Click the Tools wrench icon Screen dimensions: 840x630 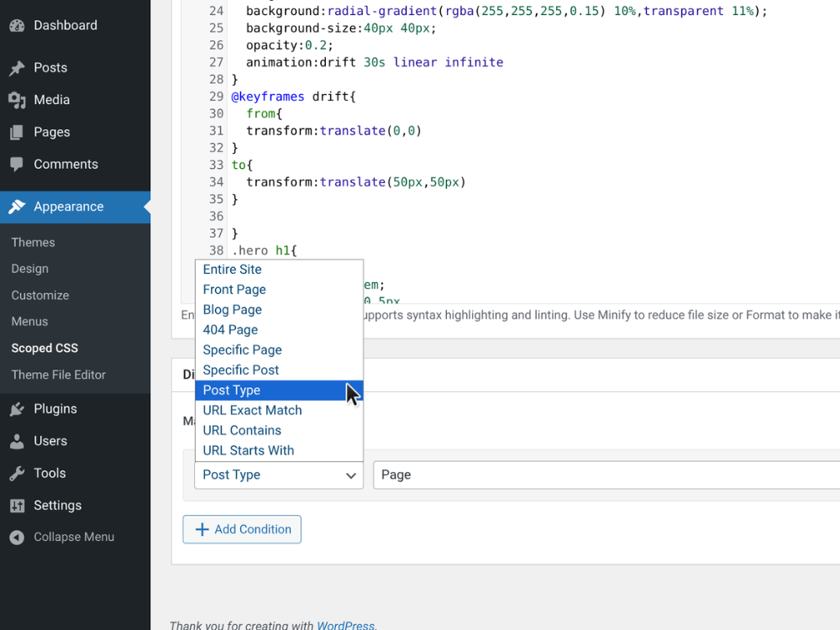17,474
